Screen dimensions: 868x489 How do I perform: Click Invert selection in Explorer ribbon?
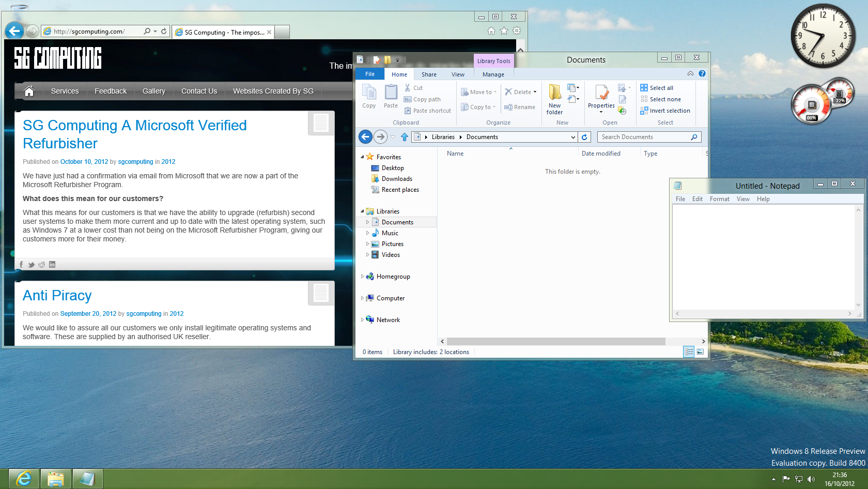click(x=665, y=111)
